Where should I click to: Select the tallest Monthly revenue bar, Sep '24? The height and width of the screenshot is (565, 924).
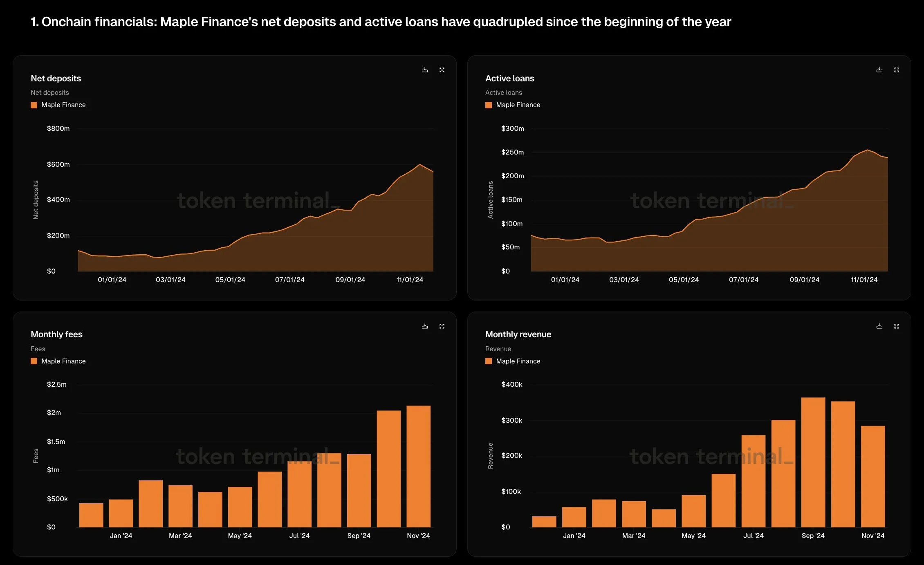[813, 462]
